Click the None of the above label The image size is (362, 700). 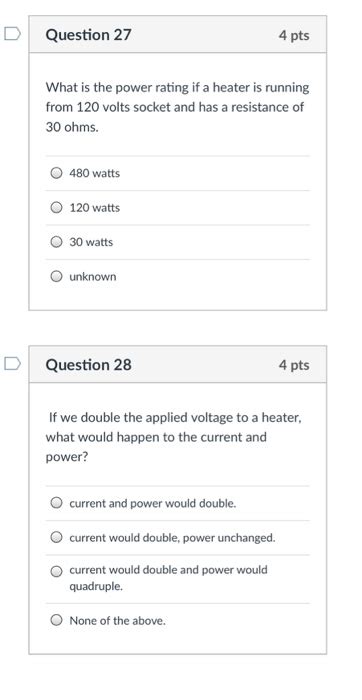pyautogui.click(x=117, y=621)
